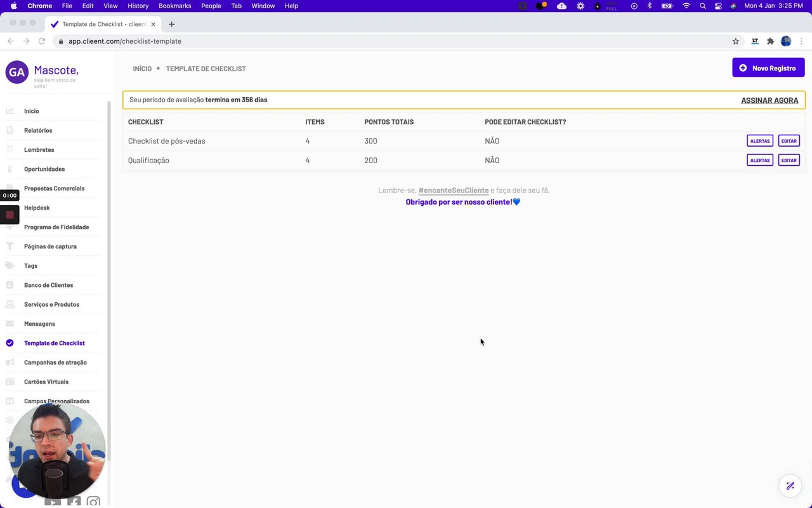Open macOS Spotlight search icon

(702, 6)
